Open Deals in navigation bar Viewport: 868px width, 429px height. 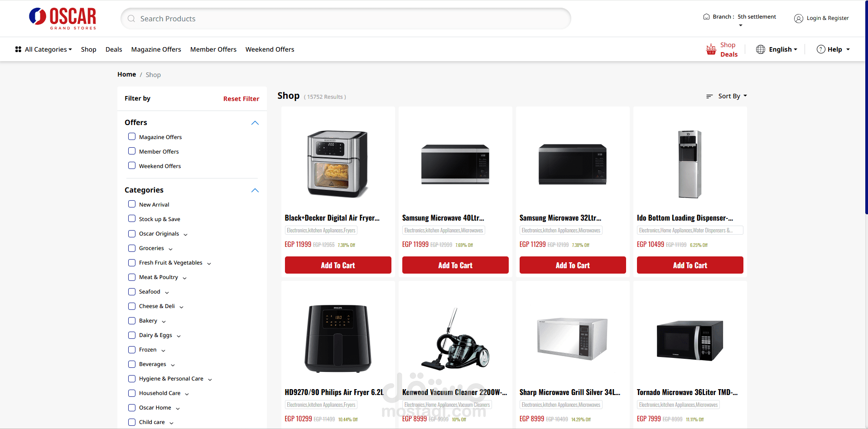click(x=114, y=49)
